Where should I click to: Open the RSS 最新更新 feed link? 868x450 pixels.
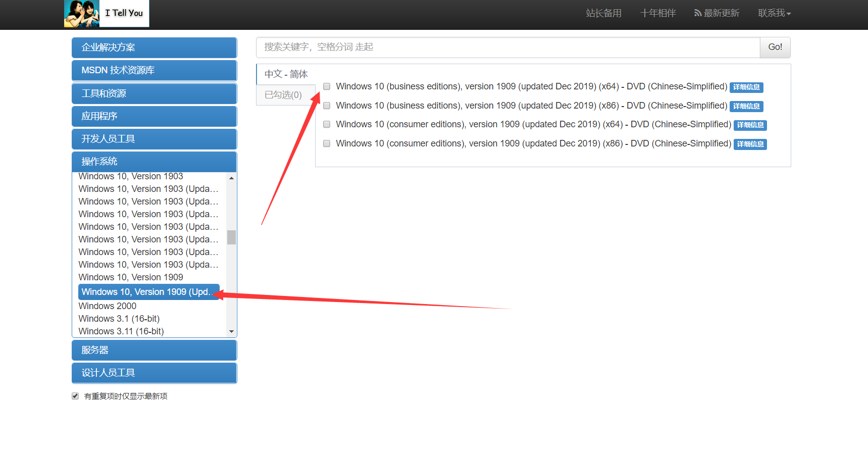coord(717,13)
